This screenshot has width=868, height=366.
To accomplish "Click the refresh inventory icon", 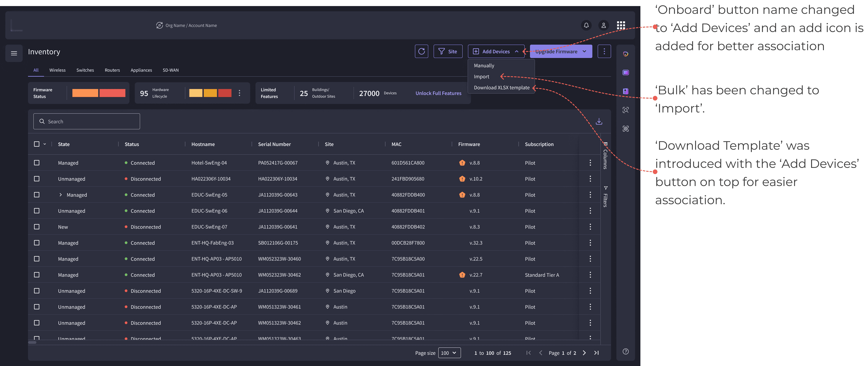I will pos(421,51).
